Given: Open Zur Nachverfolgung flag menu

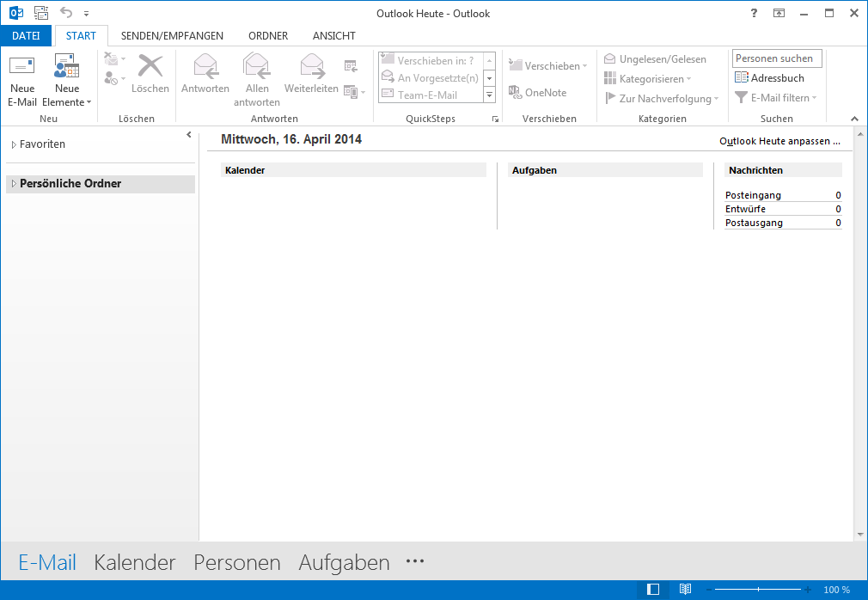Looking at the screenshot, I should [662, 99].
